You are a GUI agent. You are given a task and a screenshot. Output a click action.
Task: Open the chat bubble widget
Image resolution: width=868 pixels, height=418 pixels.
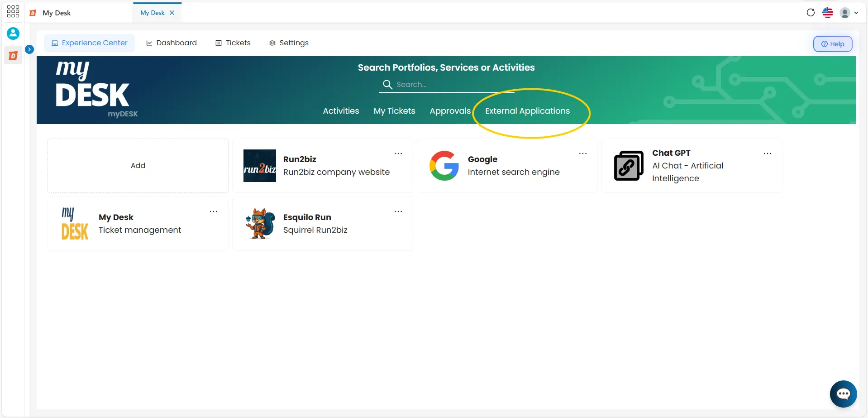(x=843, y=394)
